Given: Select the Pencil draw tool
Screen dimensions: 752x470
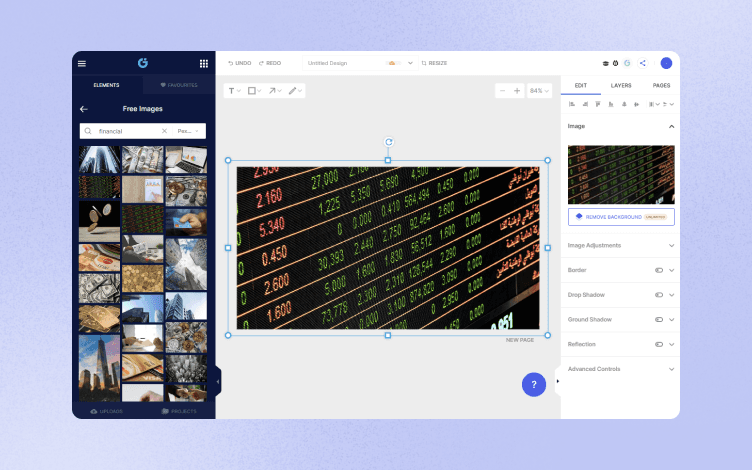Looking at the screenshot, I should 294,91.
